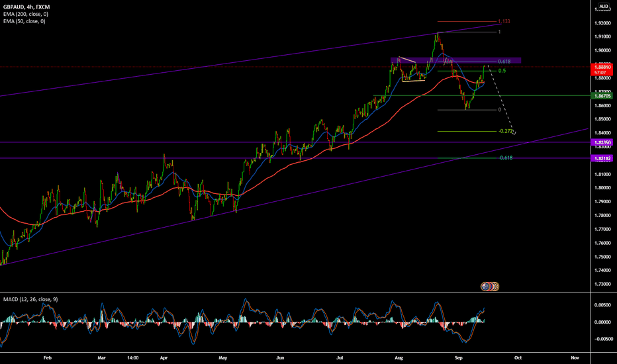
Task: Click the red 1.88810 current price label
Action: point(602,69)
